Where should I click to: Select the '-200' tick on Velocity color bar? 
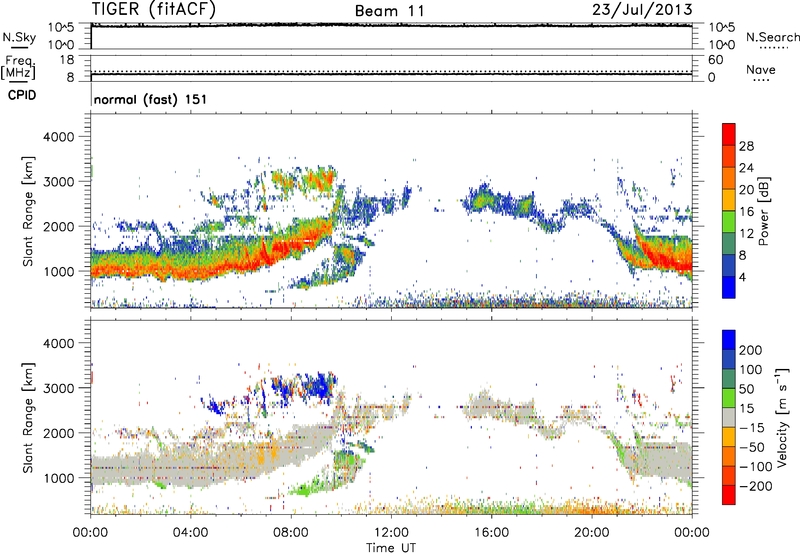(x=756, y=486)
